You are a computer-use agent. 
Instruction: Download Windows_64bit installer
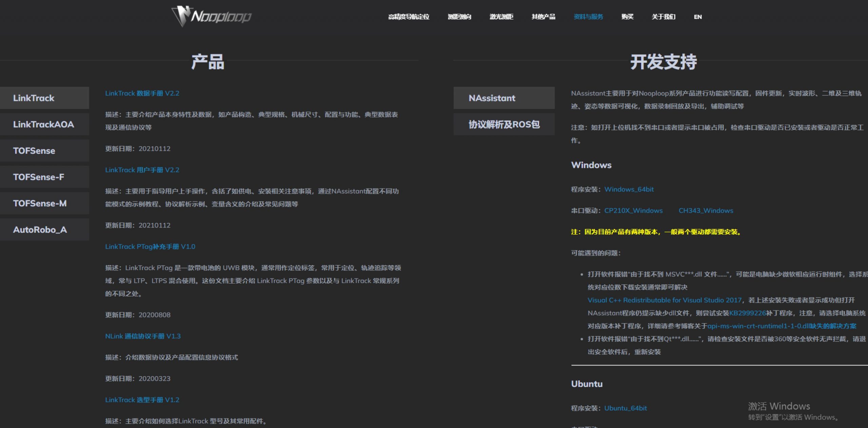tap(629, 189)
